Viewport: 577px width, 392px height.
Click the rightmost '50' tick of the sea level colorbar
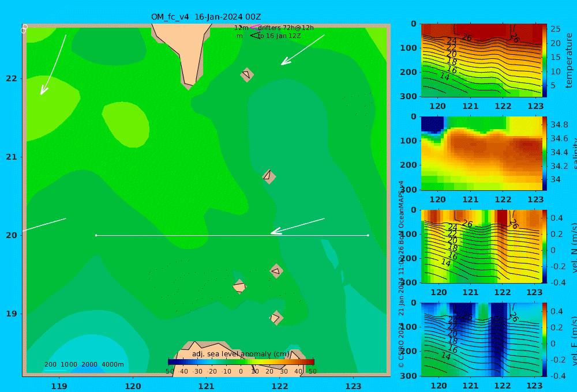click(313, 371)
